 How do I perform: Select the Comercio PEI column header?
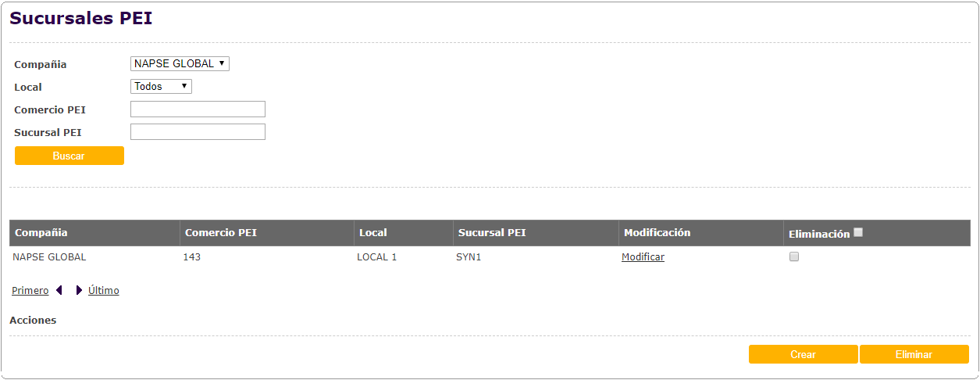tap(221, 233)
